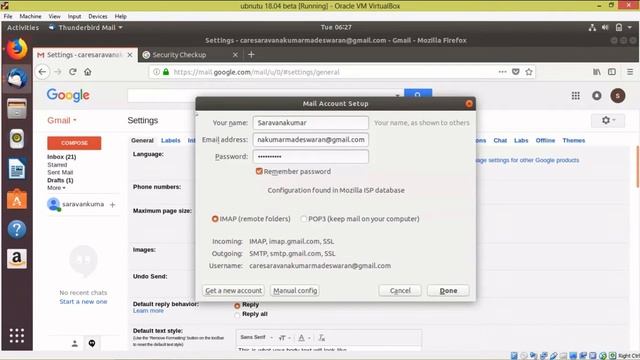Open the Ubuntu system status menu
640x360 pixels.
point(611,27)
